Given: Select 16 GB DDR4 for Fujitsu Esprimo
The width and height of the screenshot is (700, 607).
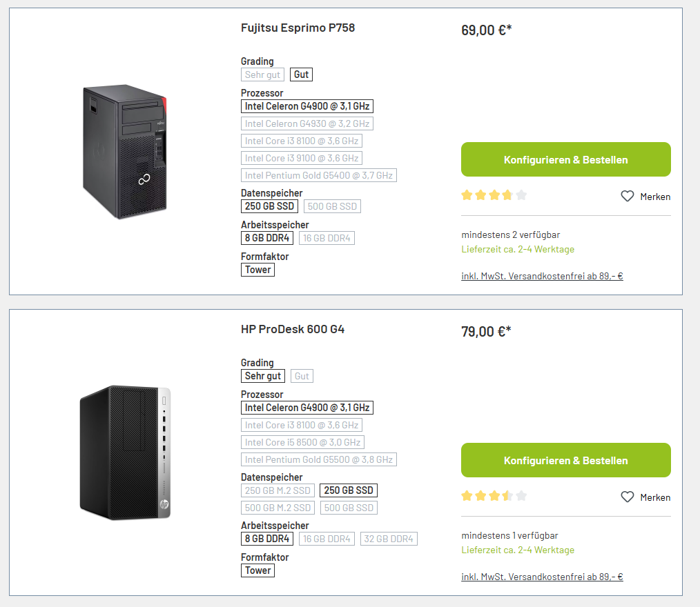Looking at the screenshot, I should click(x=327, y=238).
